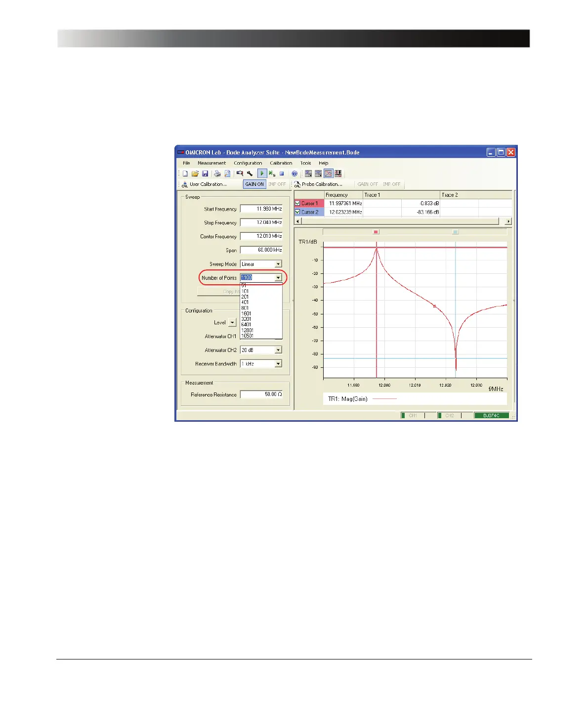
Task: Click the Center Frequency input field
Action: (261, 236)
